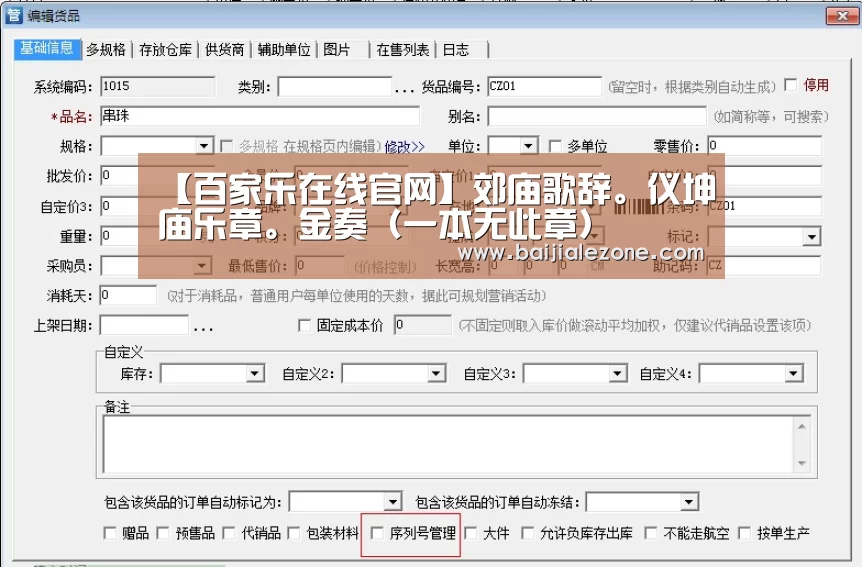The height and width of the screenshot is (567, 862).
Task: Click into the 品名 field
Action: [260, 116]
